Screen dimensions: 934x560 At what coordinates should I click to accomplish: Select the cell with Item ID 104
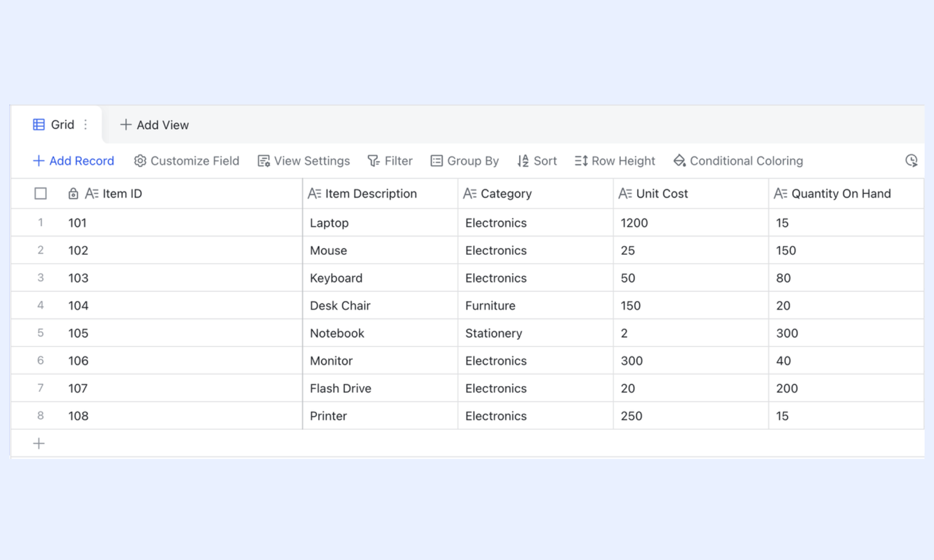pos(182,305)
